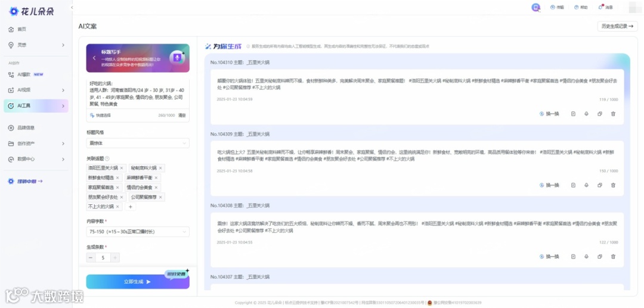Copy the text of result No.104309
Screen dimensions: 644x308
[600, 185]
